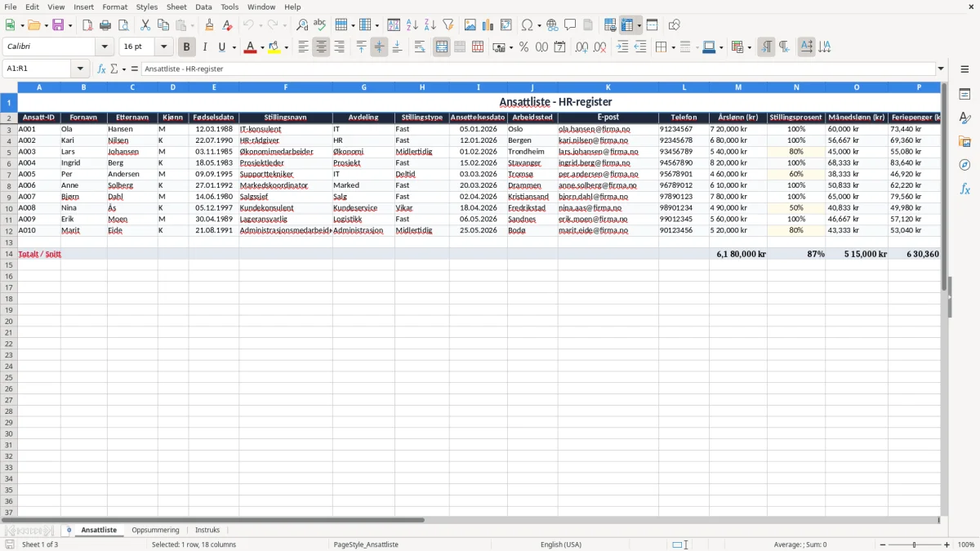Viewport: 980px width, 551px height.
Task: Open the sidebar Navigator compass
Action: (x=964, y=165)
